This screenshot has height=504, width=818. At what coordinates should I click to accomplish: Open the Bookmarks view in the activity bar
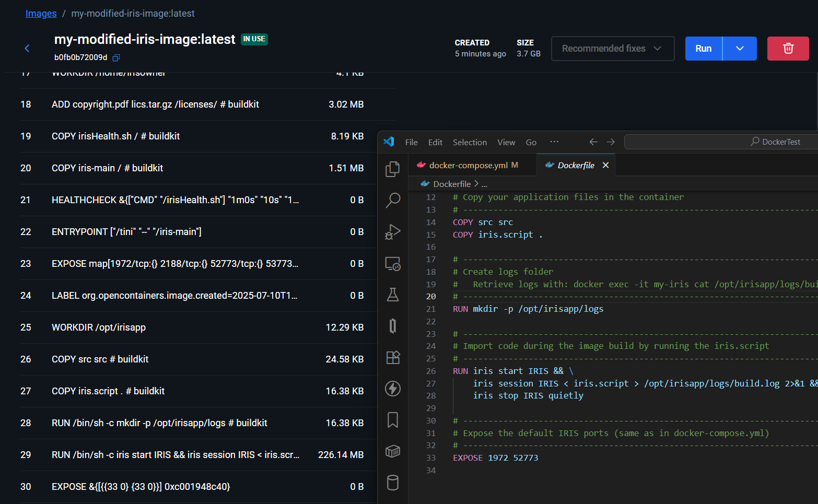click(393, 420)
